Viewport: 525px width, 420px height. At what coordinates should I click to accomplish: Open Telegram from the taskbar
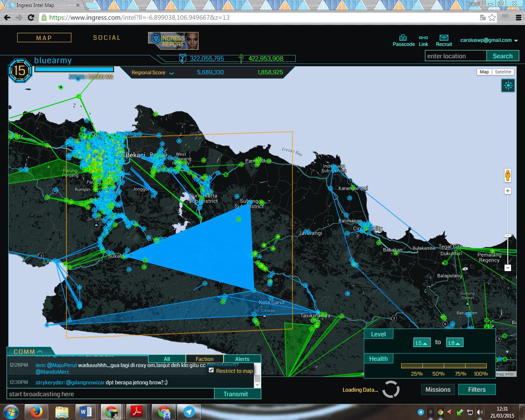(189, 412)
